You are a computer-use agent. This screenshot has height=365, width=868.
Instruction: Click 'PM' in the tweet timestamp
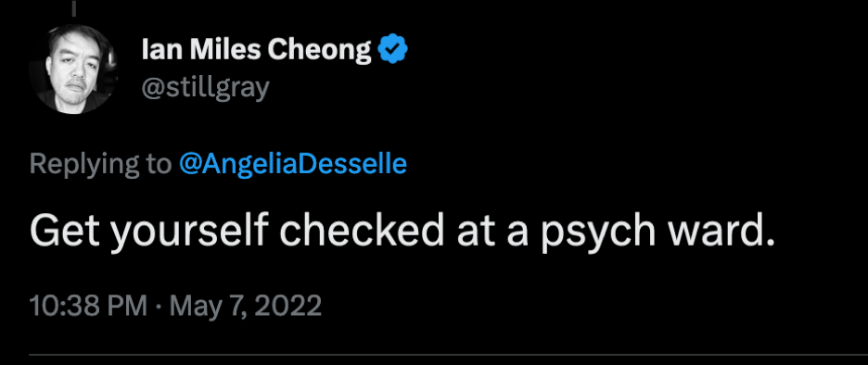(127, 306)
